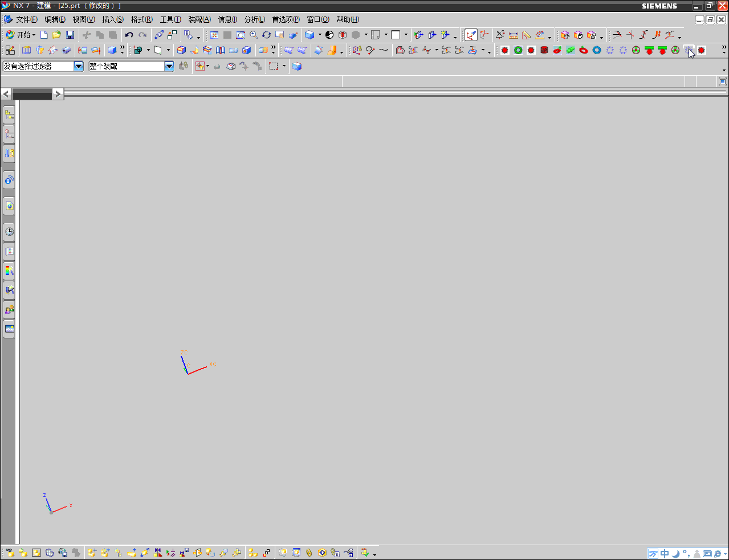Open the 工具(T) menu
Image resolution: width=729 pixels, height=560 pixels.
click(x=170, y=19)
